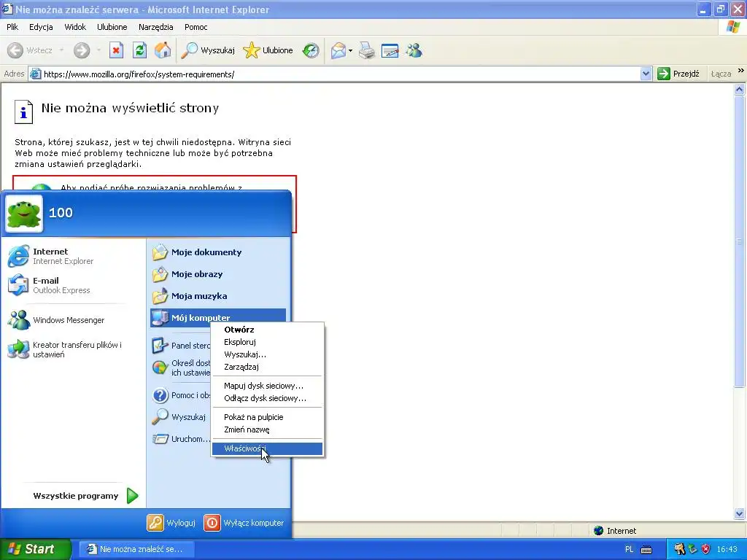Screen dimensions: 747x560
Task: Click the frog user account picture
Action: [24, 214]
